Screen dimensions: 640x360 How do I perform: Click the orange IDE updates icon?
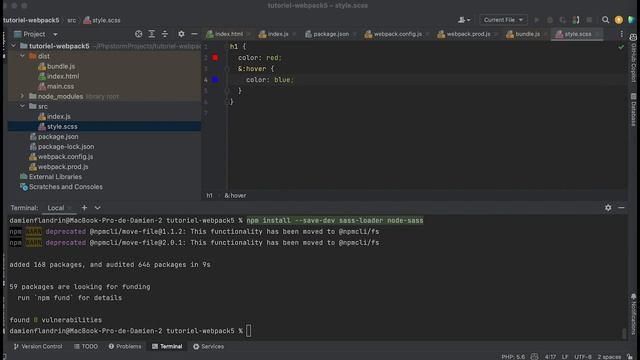click(x=619, y=20)
